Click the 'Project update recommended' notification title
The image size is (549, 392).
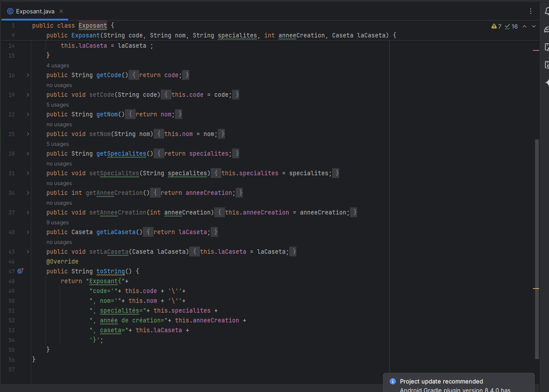(x=441, y=381)
